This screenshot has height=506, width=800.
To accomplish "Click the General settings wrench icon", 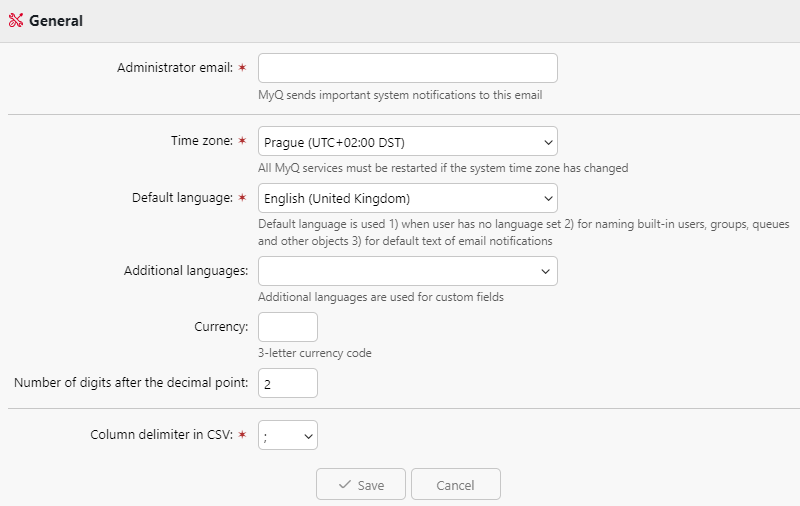I will (15, 21).
